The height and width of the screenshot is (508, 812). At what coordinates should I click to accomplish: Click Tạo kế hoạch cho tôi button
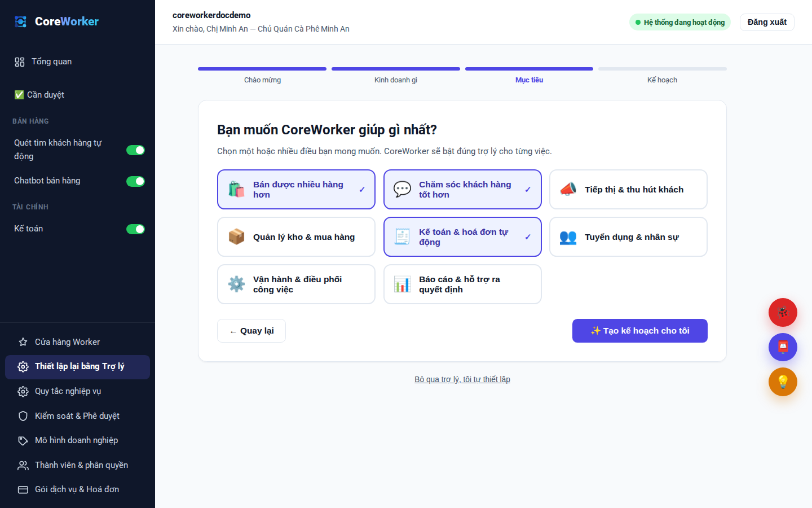pos(640,331)
